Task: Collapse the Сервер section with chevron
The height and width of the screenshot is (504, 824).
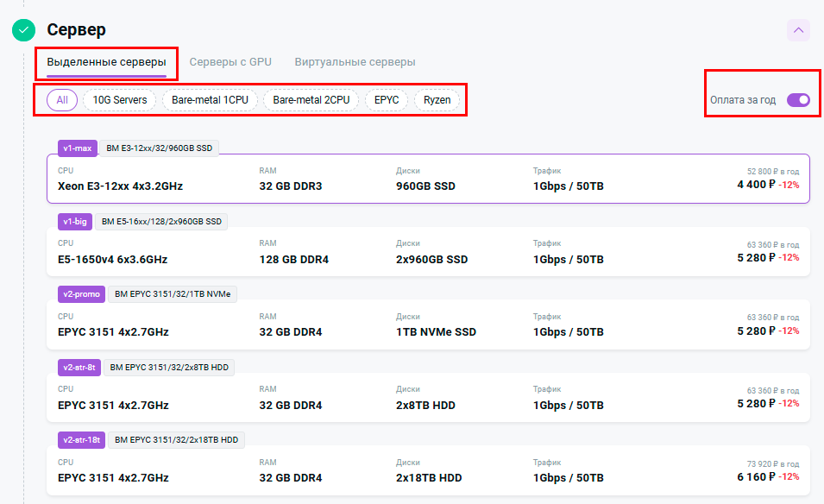Action: coord(798,30)
